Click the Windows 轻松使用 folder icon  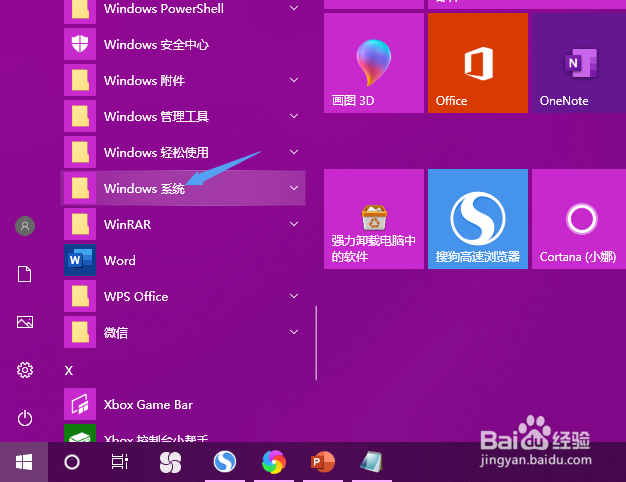[x=80, y=152]
